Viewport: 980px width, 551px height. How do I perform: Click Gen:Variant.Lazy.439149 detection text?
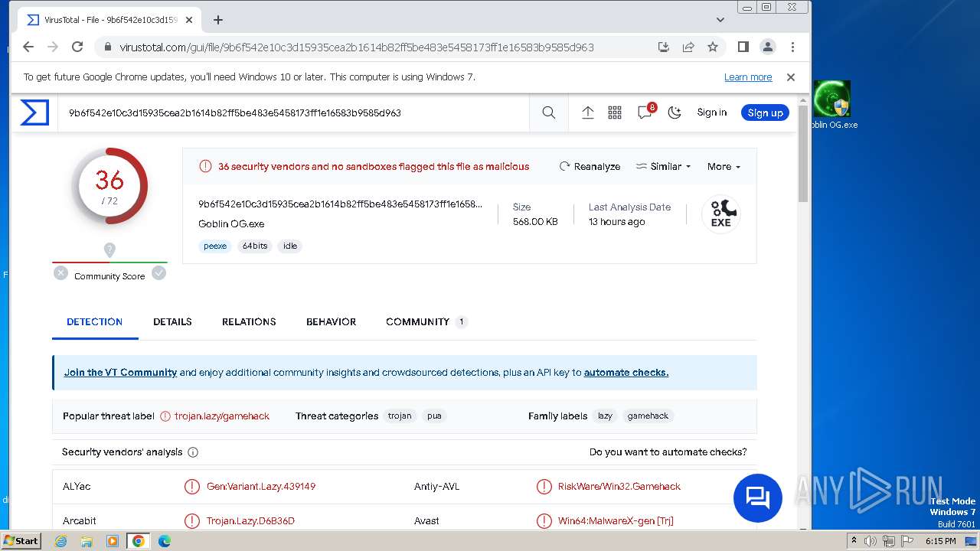pos(261,486)
